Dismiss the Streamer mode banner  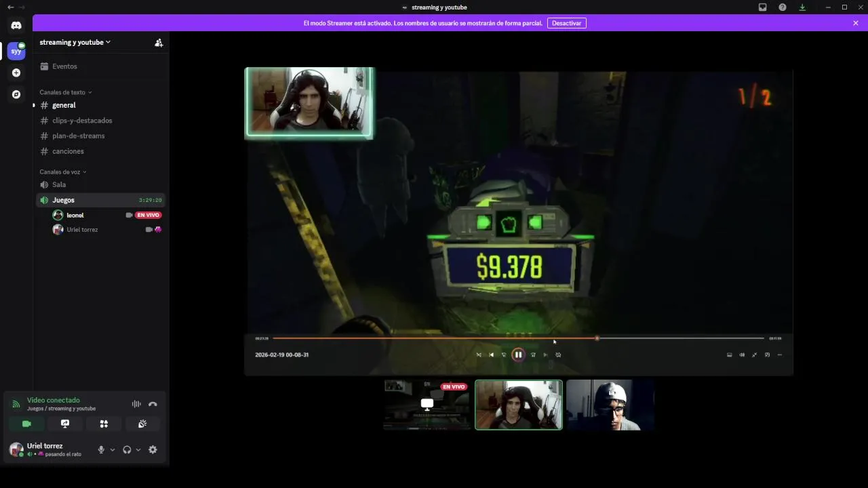click(x=856, y=23)
